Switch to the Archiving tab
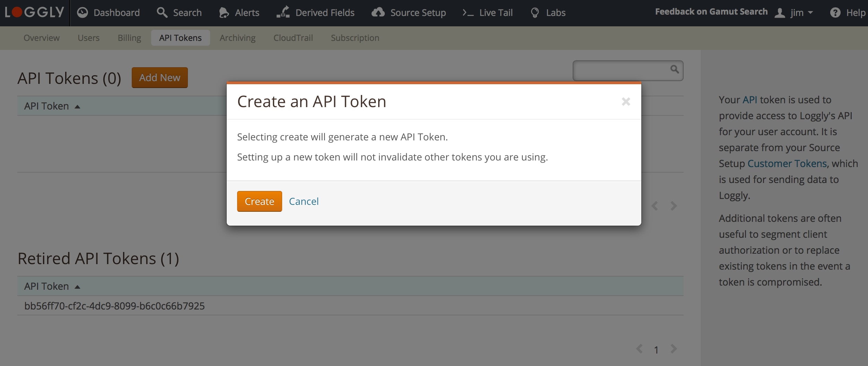 coord(237,38)
